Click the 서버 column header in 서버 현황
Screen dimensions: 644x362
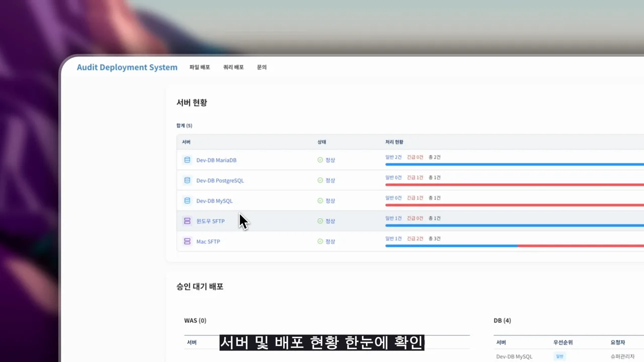tap(186, 142)
